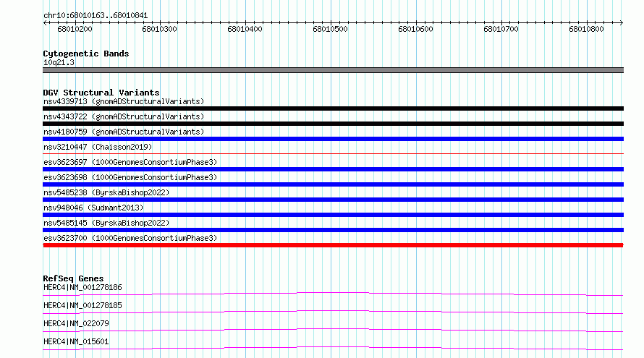
Task: Select the Cytogenetic Bands track title
Action: [x=86, y=54]
